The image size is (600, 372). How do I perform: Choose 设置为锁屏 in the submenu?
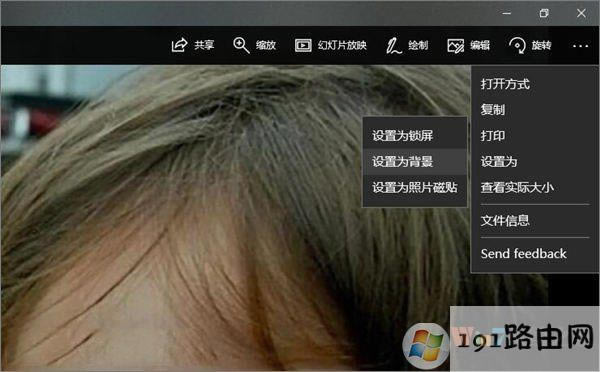[415, 135]
